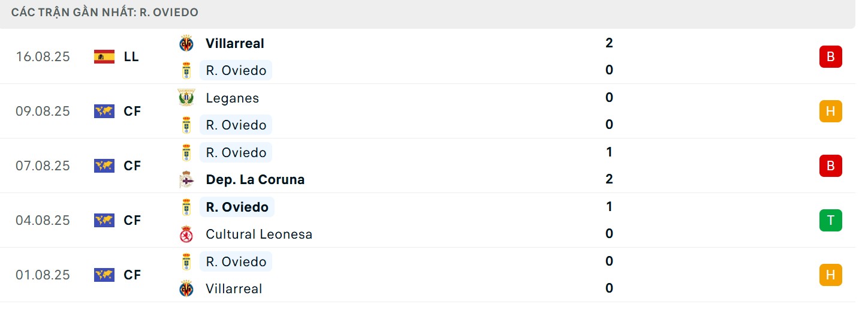Select the bold Villarreal name in the top match
Image resolution: width=868 pixels, height=313 pixels.
[235, 43]
